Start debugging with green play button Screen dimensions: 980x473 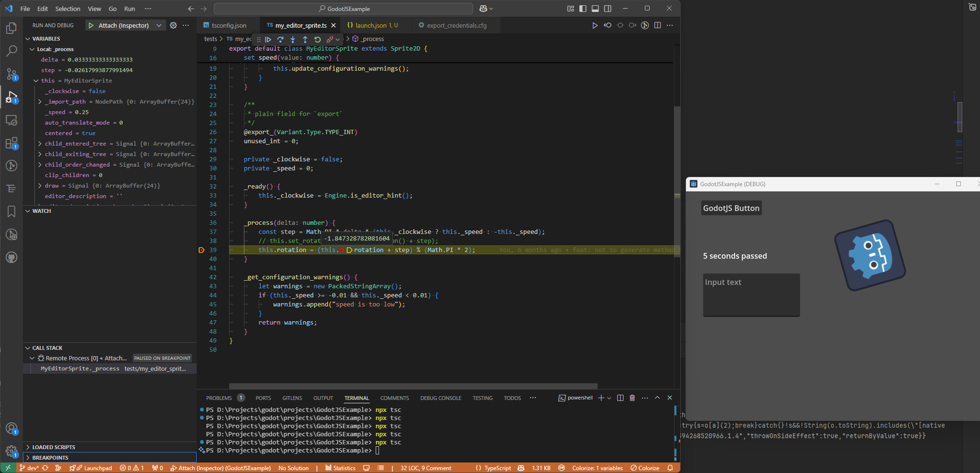91,25
